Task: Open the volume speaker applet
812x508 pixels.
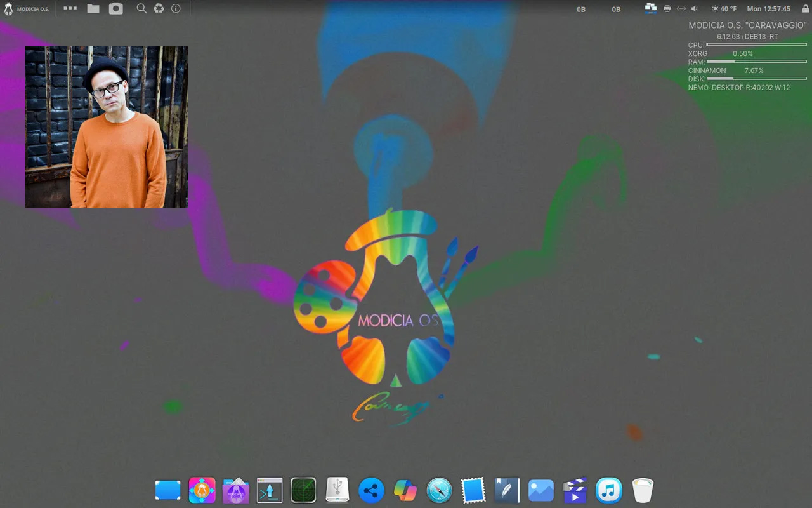Action: pyautogui.click(x=695, y=9)
